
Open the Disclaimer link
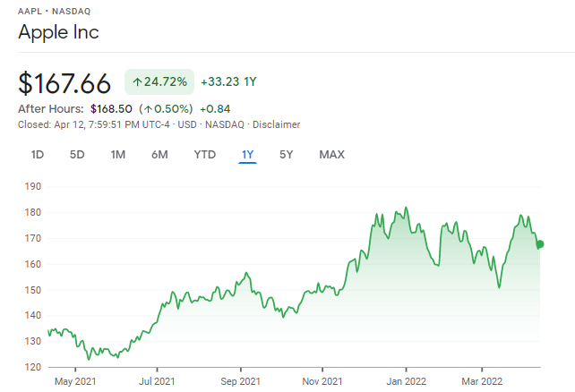[x=277, y=125]
